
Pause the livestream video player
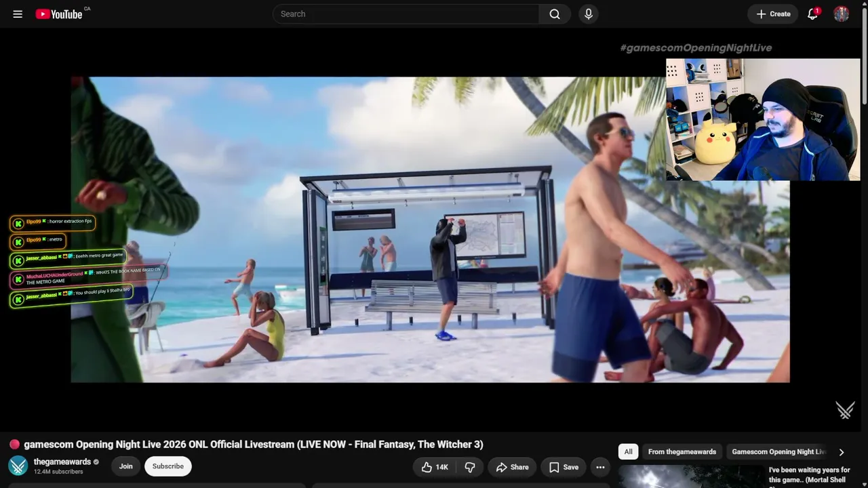tap(430, 229)
